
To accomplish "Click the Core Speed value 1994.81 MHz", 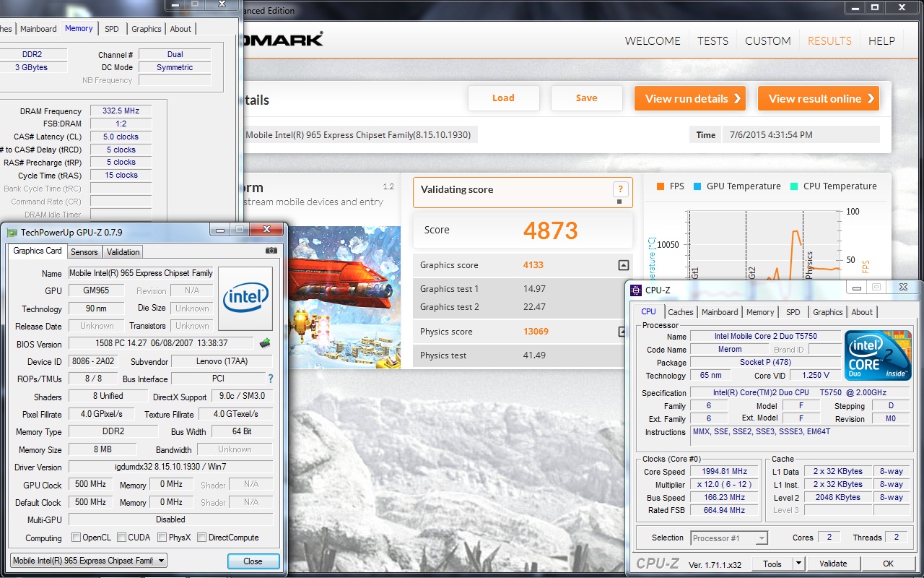I will 725,472.
